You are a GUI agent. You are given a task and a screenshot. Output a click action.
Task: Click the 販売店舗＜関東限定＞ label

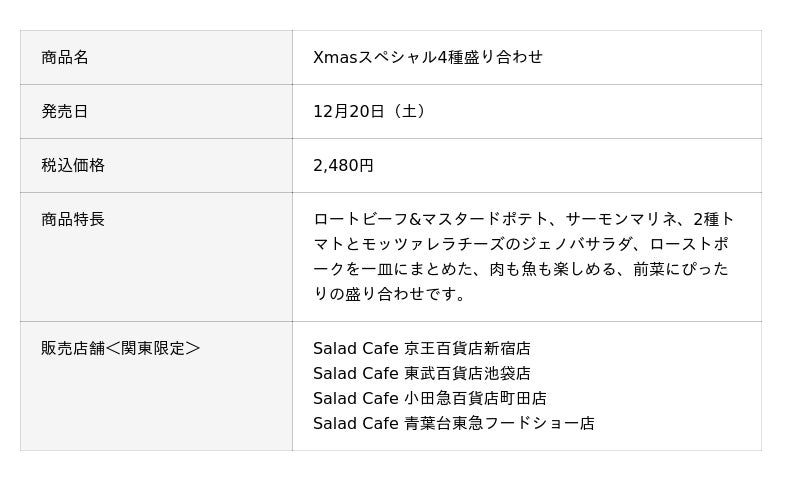click(120, 349)
